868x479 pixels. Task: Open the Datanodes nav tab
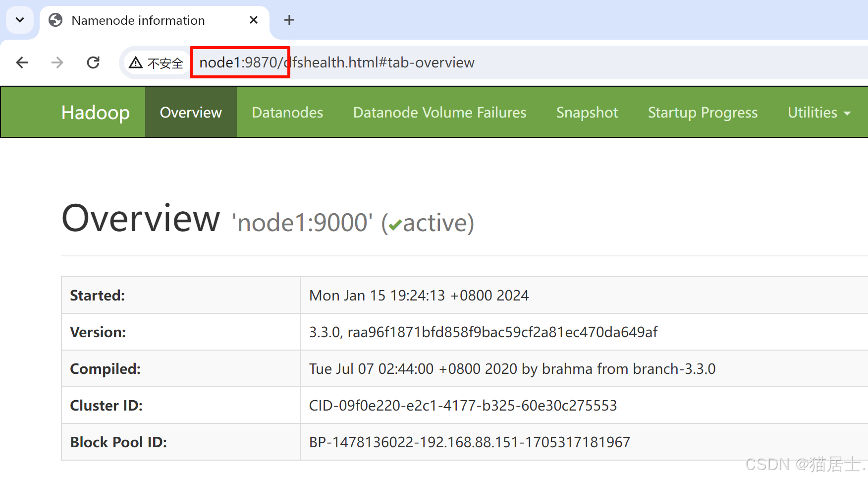point(287,113)
